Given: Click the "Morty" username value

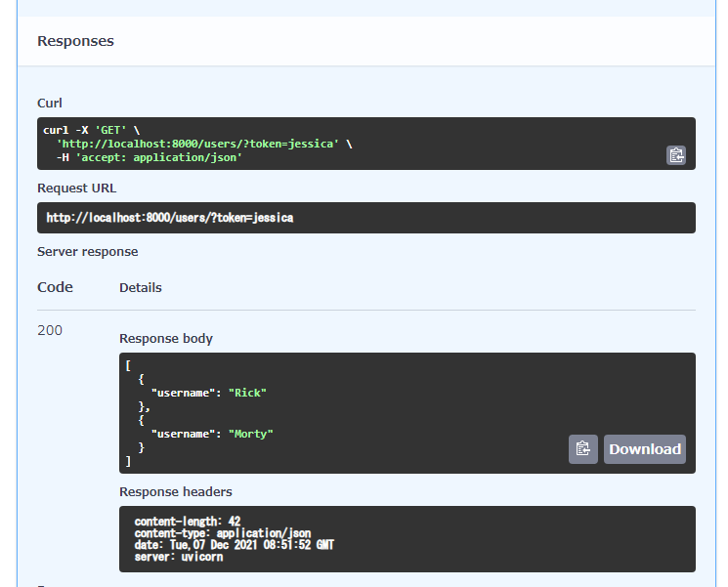Looking at the screenshot, I should click(251, 434).
